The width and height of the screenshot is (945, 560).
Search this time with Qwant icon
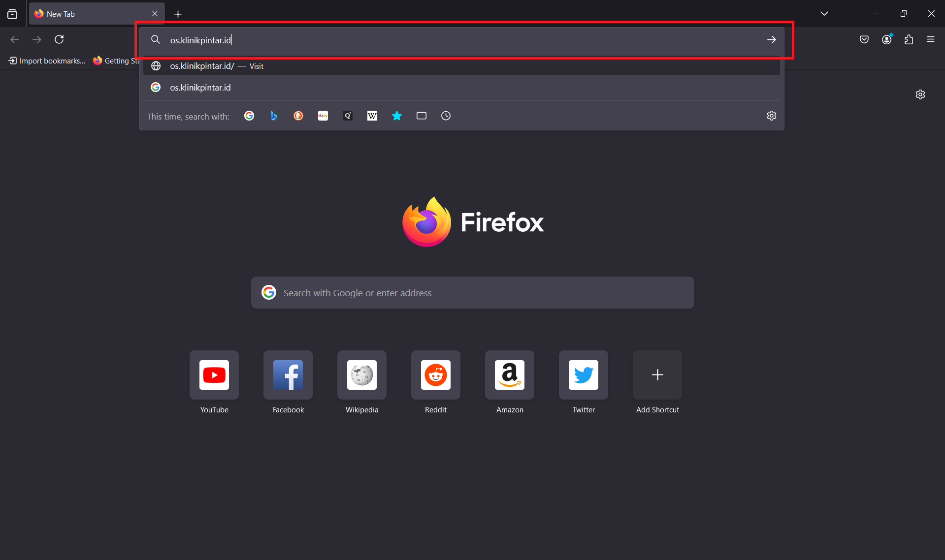tap(348, 116)
